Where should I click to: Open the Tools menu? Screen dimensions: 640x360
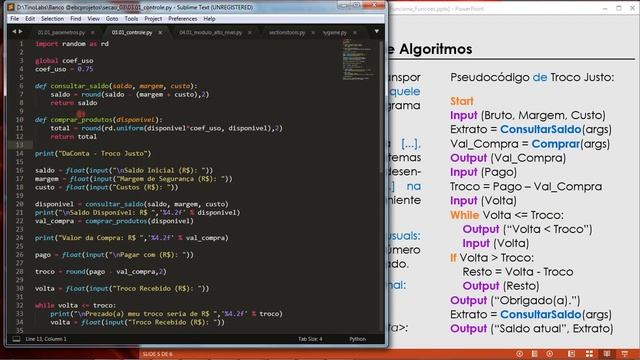[131, 19]
